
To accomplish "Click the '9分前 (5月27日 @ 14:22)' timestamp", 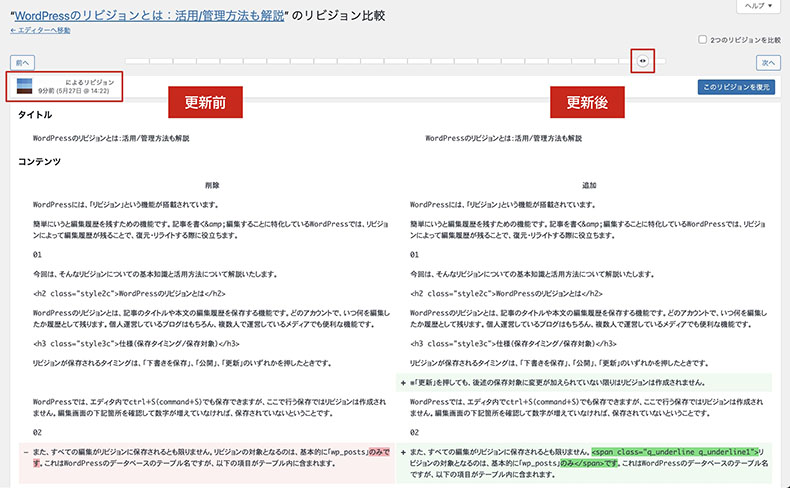I will (74, 91).
